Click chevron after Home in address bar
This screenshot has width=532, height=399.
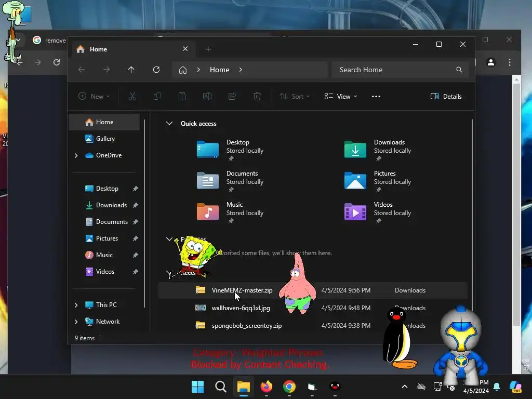pyautogui.click(x=241, y=70)
